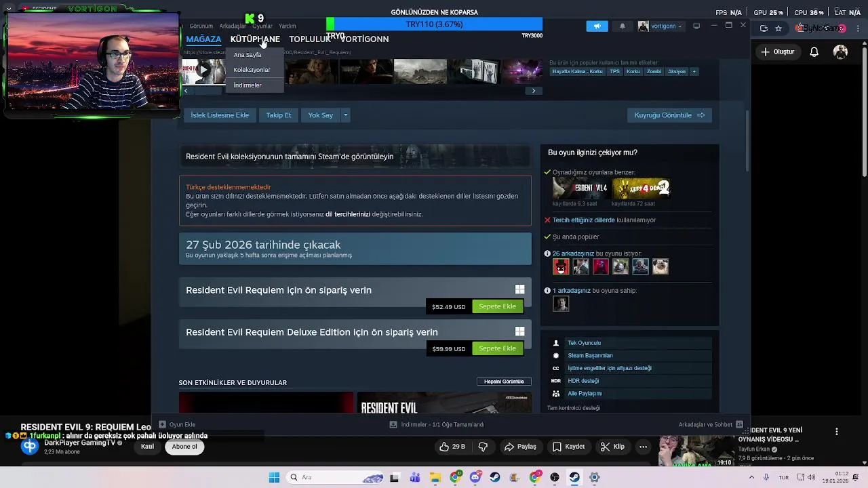Image resolution: width=868 pixels, height=488 pixels.
Task: Open Resident Evil koleksiyonu franchise banner
Action: pos(355,156)
